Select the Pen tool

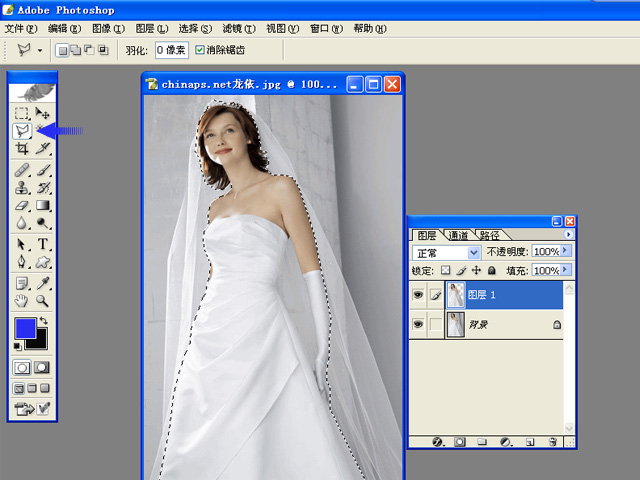22,262
